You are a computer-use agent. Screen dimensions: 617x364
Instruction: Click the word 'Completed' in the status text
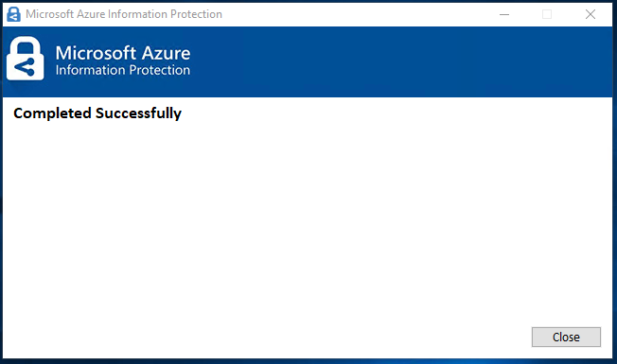pos(52,113)
